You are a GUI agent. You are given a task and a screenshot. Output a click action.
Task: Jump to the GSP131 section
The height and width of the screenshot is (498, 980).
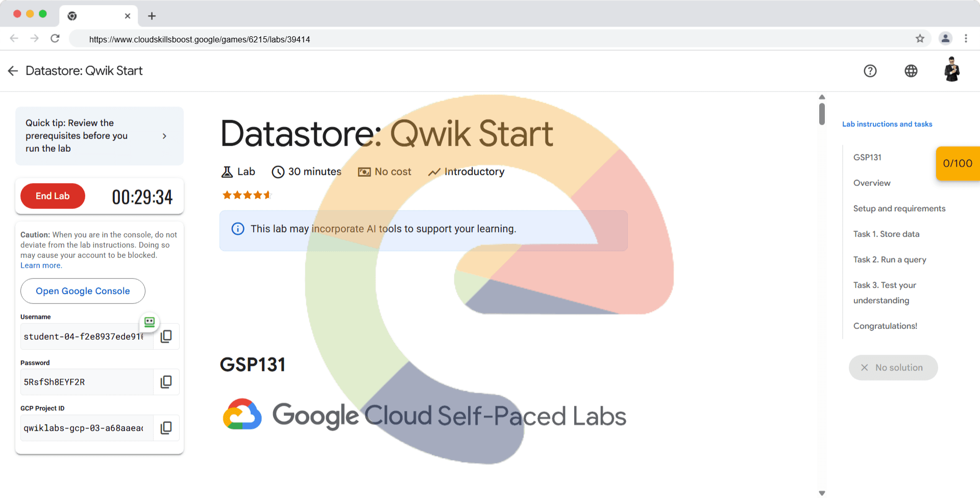[867, 157]
